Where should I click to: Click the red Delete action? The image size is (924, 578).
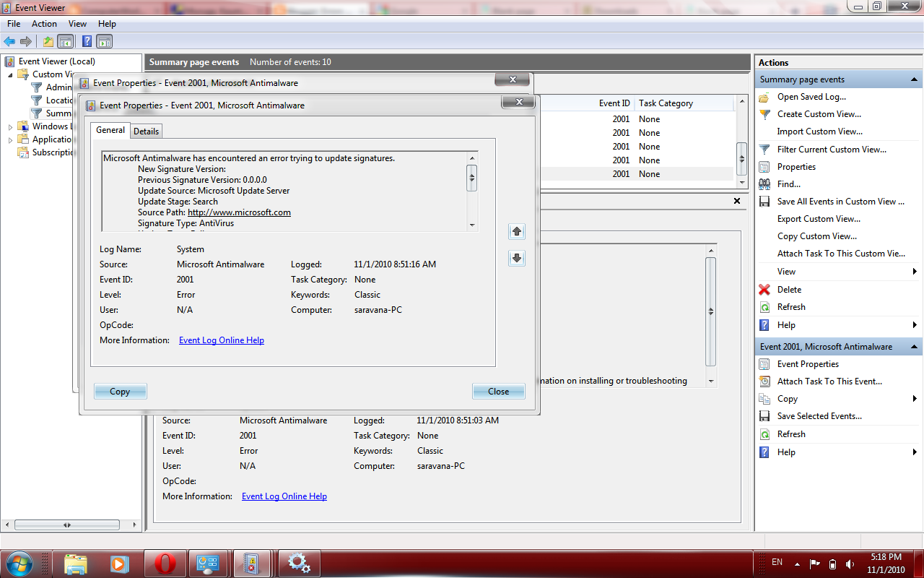789,290
